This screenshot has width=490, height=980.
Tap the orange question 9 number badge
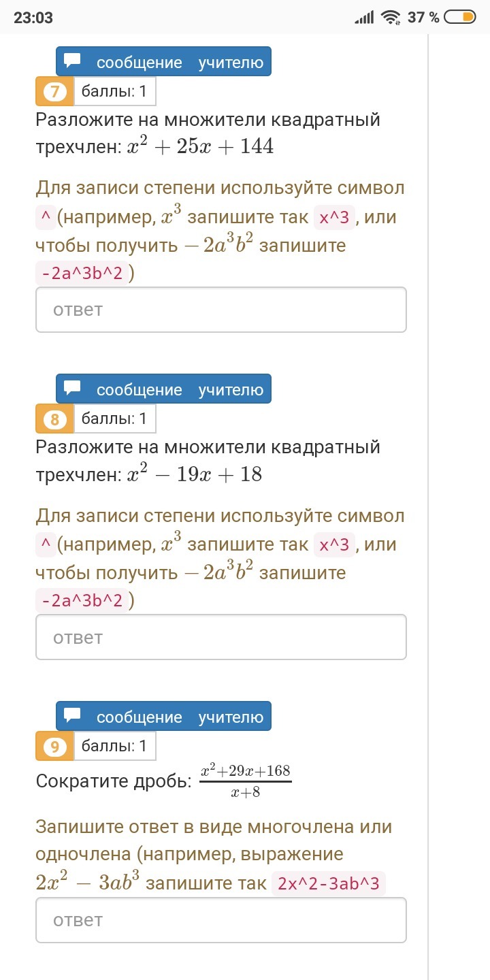[54, 747]
